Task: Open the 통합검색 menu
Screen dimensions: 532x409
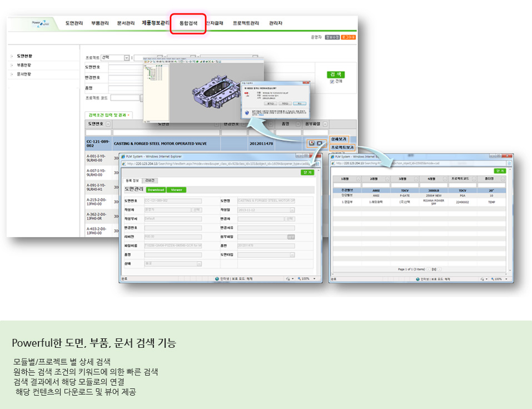Action: click(188, 23)
